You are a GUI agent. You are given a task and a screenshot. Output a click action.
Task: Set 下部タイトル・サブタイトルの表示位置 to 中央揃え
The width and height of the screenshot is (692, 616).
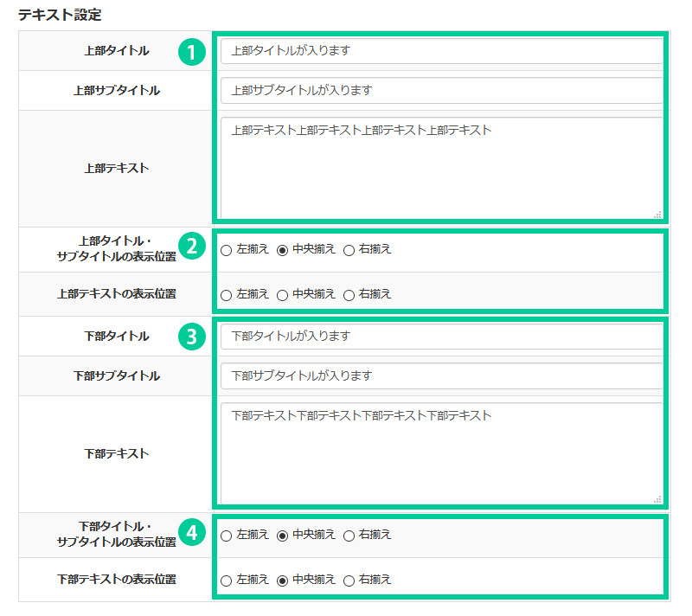(x=282, y=536)
